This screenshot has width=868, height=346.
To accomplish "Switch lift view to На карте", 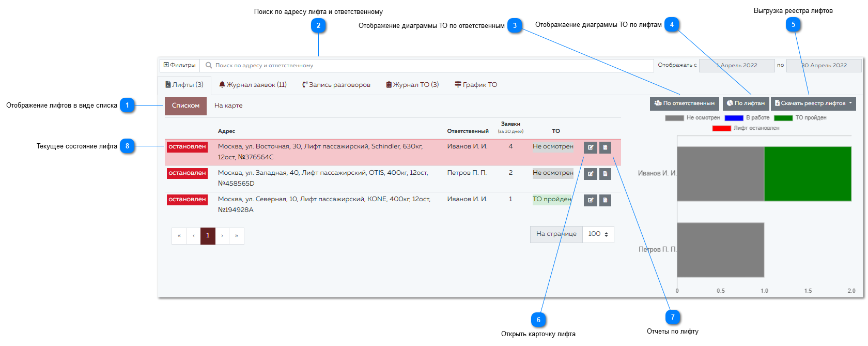I will [x=228, y=106].
